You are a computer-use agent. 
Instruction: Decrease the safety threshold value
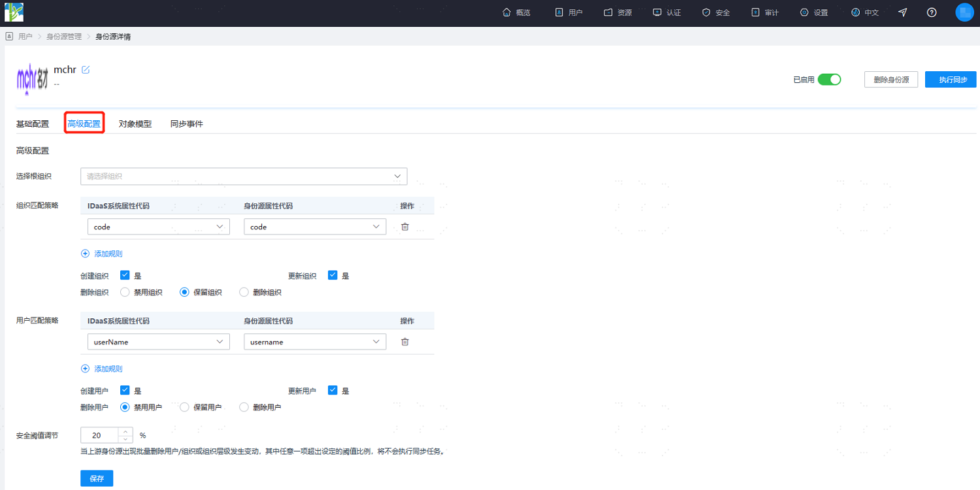125,439
